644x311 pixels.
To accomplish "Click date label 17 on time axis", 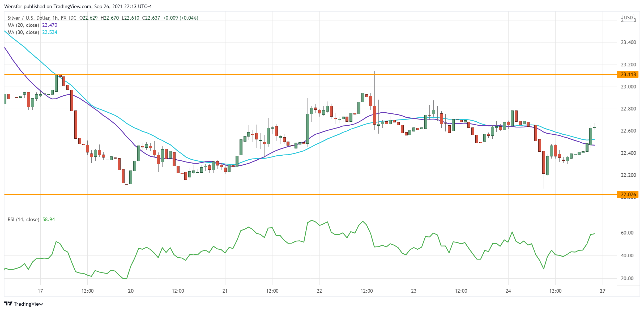I will coord(40,291).
